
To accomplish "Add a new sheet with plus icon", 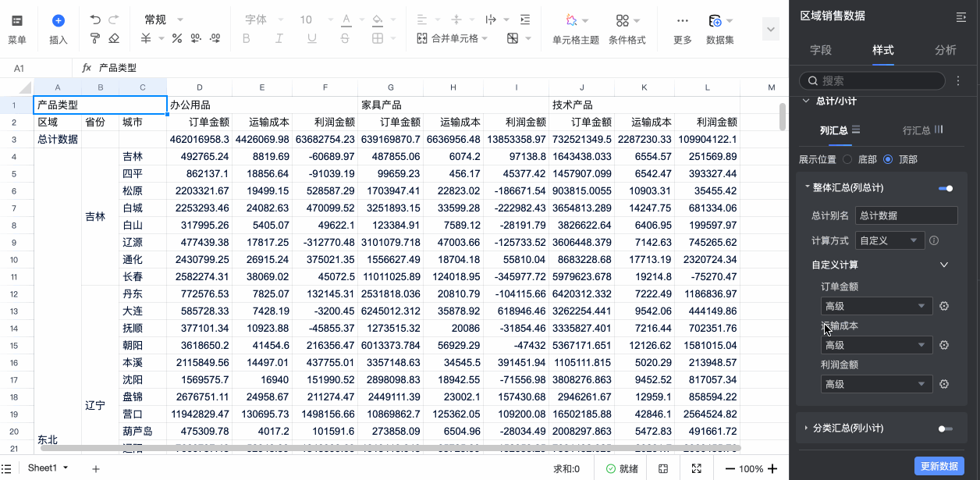I will coord(96,468).
